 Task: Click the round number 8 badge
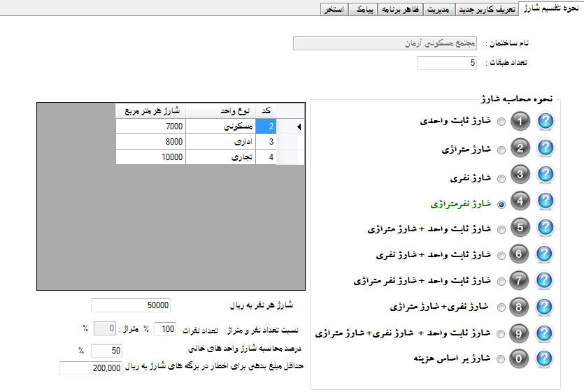519,306
